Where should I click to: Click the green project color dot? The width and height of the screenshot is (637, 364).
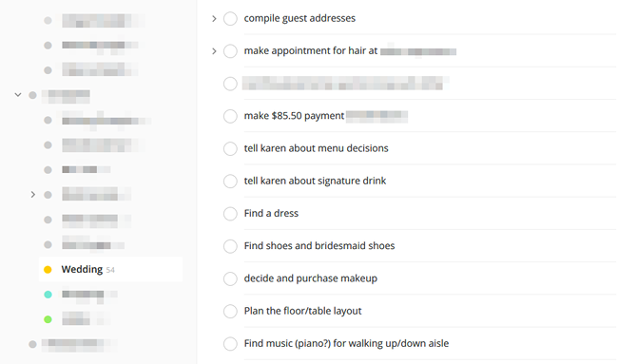click(48, 319)
